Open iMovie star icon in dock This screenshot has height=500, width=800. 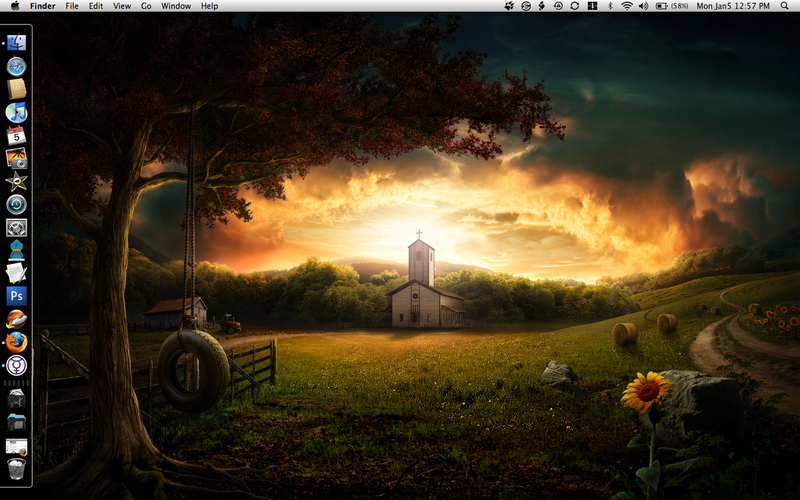16,182
